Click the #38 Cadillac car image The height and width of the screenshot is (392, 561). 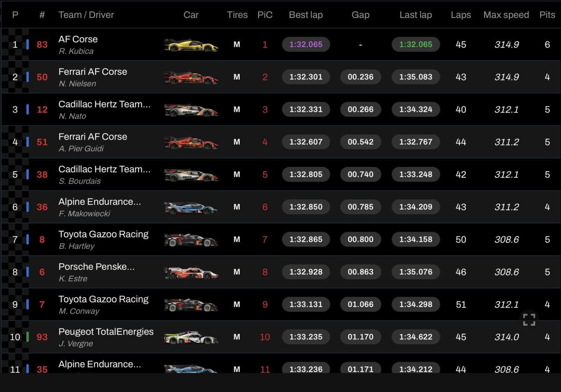pos(191,175)
